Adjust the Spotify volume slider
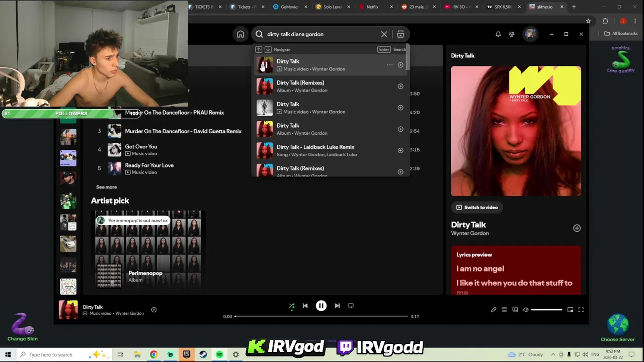This screenshot has height=362, width=644. pyautogui.click(x=547, y=310)
